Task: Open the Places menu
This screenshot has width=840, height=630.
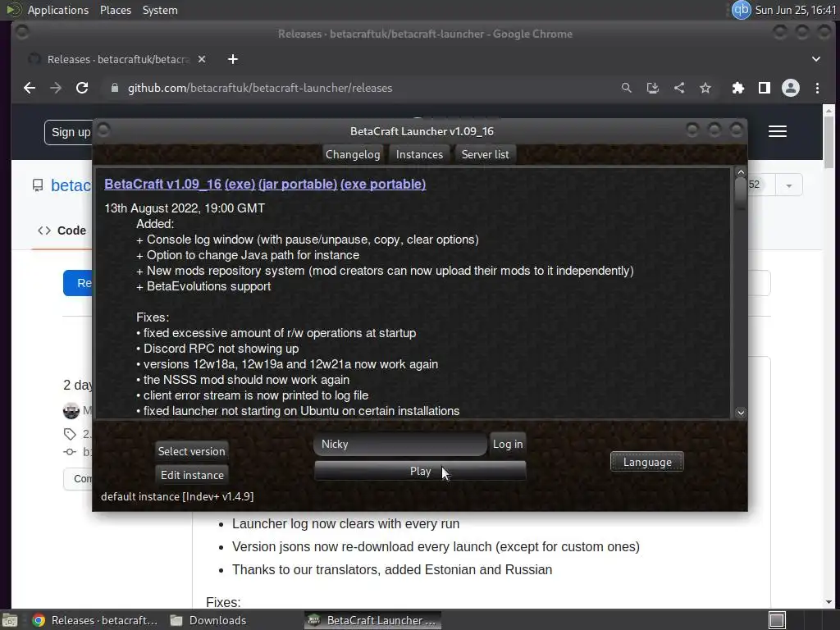Action: pyautogui.click(x=116, y=10)
